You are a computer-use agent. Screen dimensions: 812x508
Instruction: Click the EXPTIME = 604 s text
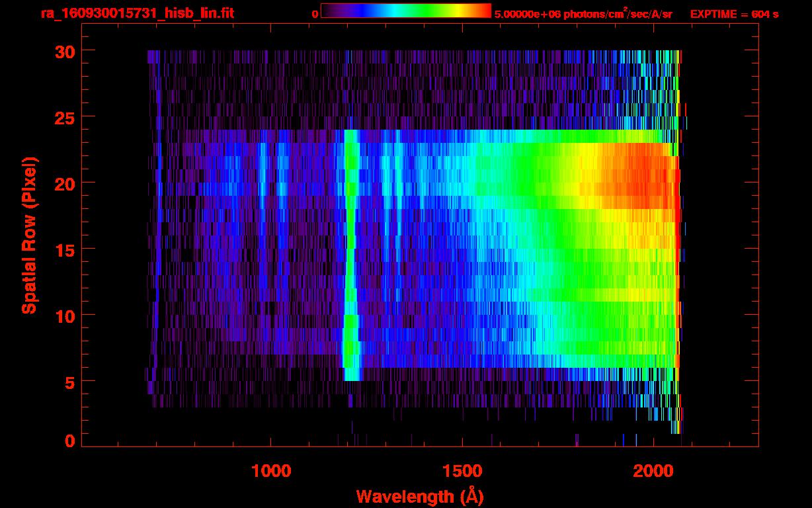coord(734,14)
